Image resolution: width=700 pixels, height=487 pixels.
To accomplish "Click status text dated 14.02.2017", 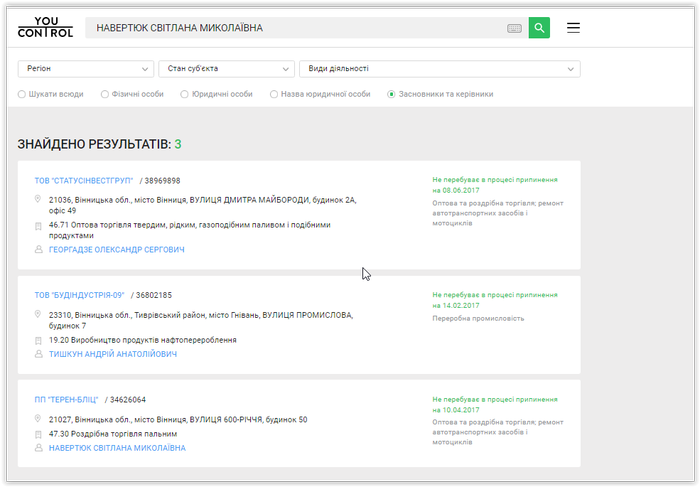I will point(495,300).
